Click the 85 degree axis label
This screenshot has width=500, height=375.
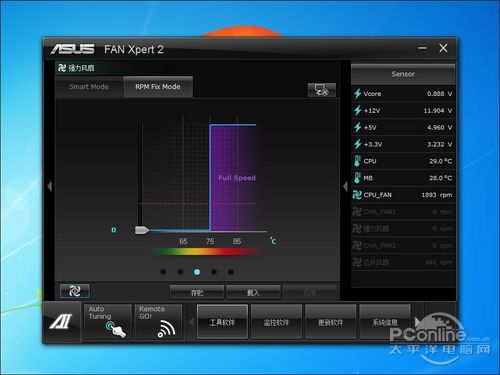click(237, 241)
